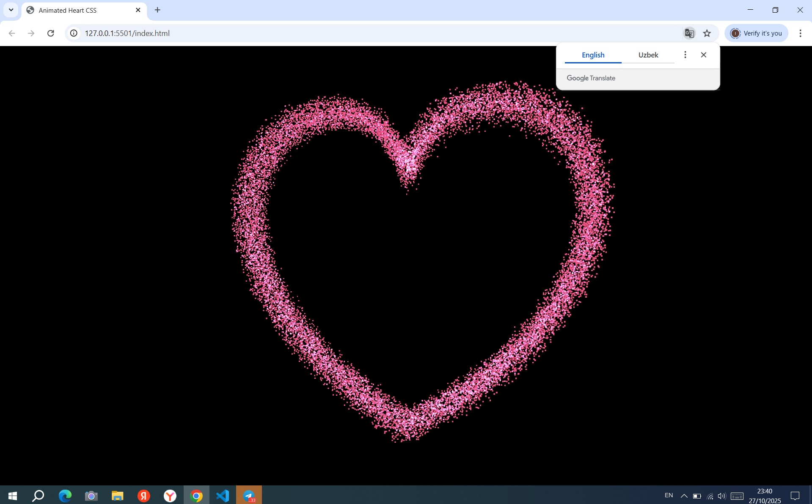Open Visual Studio Code from taskbar
The image size is (812, 504).
[223, 495]
